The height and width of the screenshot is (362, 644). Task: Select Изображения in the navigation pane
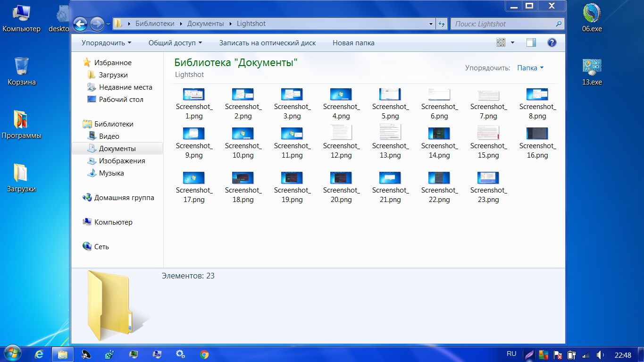tap(122, 161)
